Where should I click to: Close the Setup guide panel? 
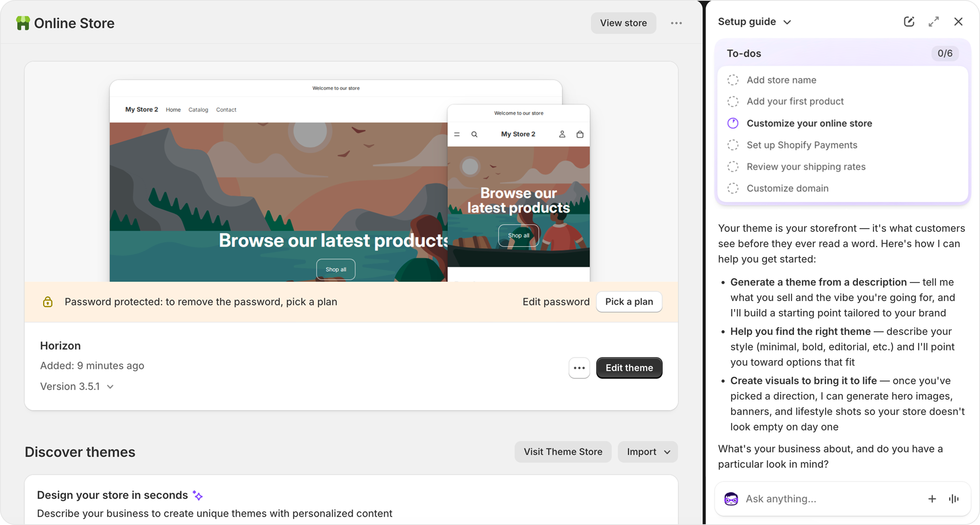(x=958, y=22)
